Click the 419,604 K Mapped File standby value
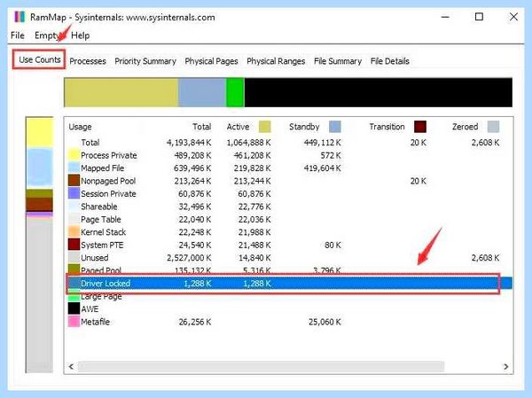532x398 pixels. tap(323, 168)
